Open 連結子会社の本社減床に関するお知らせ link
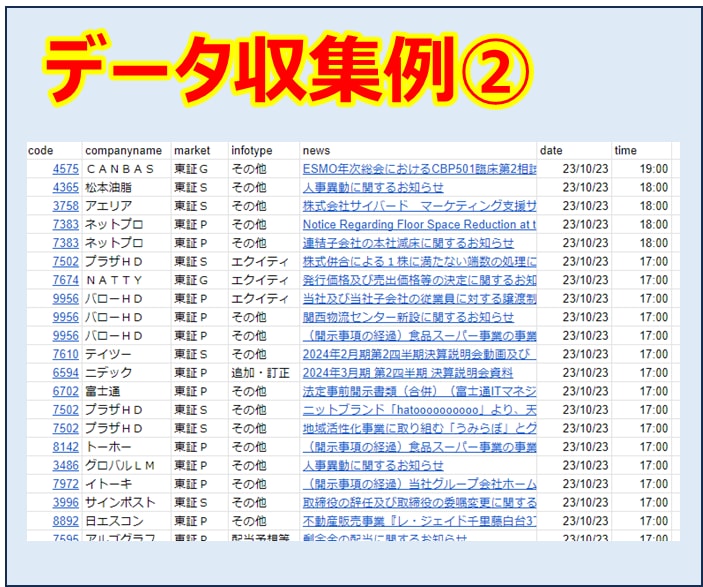 coord(408,243)
